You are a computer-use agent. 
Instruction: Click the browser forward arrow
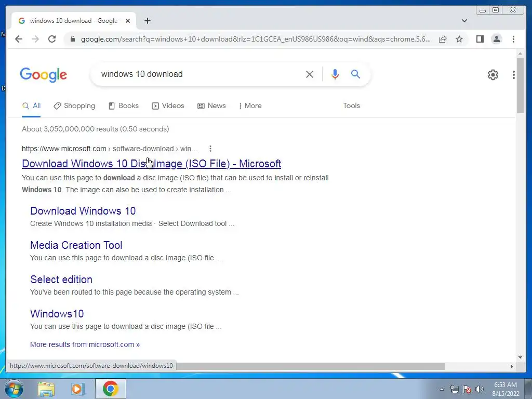click(x=35, y=39)
